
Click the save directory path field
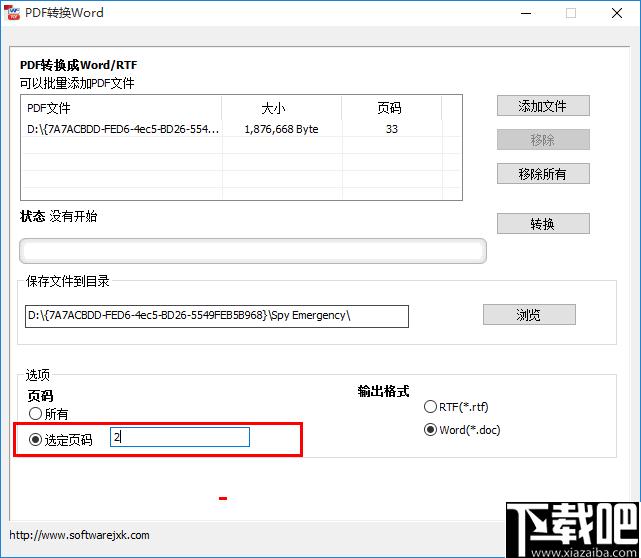pyautogui.click(x=217, y=316)
